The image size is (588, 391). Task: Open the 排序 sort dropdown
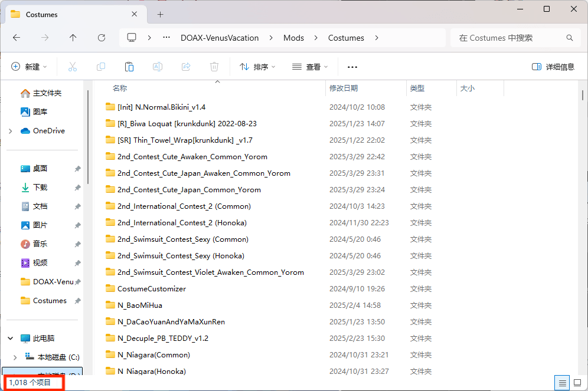(257, 67)
